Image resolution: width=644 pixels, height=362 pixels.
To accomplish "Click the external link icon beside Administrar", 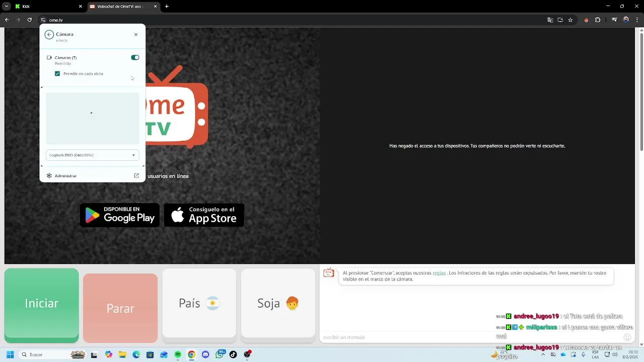I will click(x=136, y=176).
